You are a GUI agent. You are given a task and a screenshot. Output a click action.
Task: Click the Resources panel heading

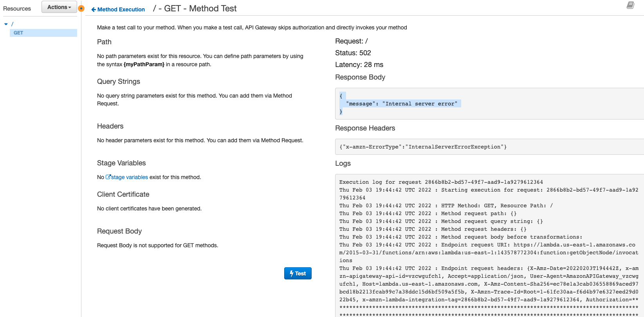pos(17,9)
